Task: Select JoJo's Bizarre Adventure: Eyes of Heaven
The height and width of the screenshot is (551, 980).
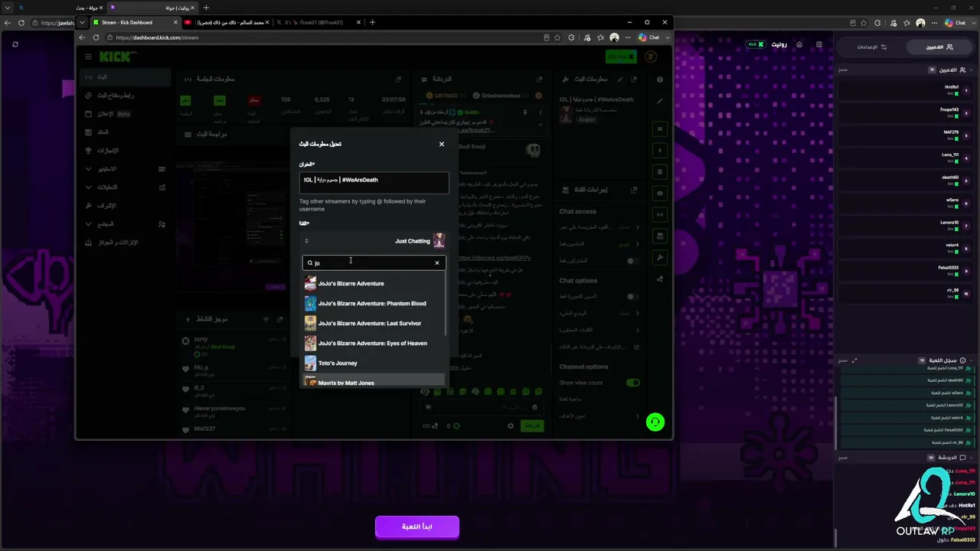Action: coord(373,343)
